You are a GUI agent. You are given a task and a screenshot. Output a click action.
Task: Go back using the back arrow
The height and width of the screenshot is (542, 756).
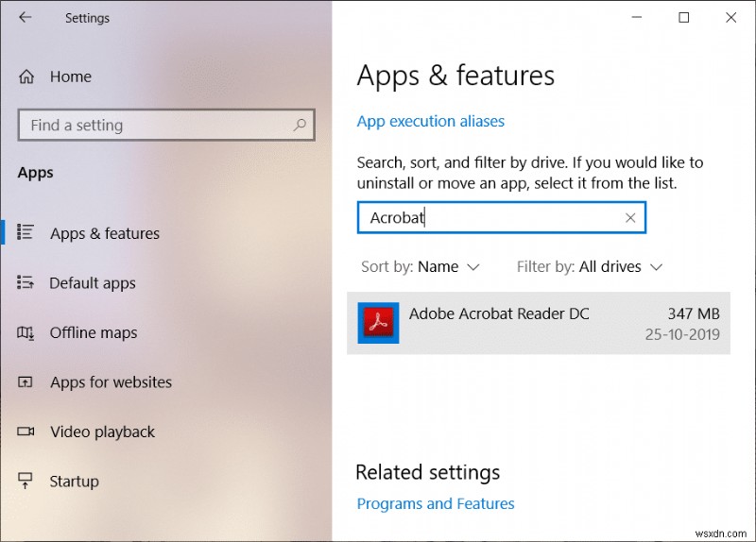[x=26, y=17]
